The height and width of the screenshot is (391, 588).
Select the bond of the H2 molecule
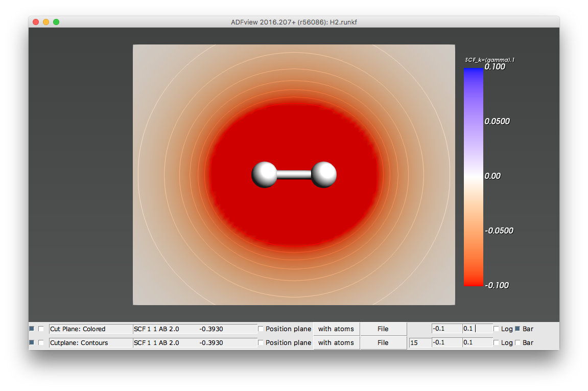coord(295,174)
